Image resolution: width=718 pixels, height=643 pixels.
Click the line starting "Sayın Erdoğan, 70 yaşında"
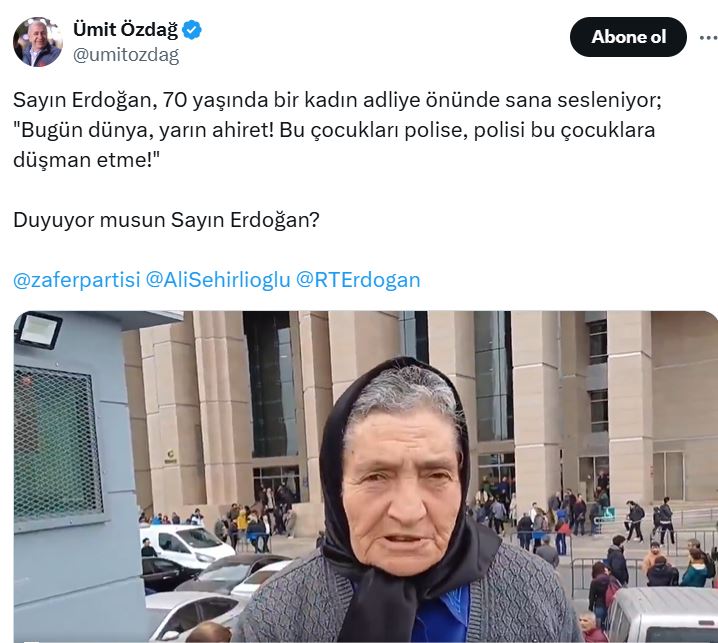(x=337, y=100)
